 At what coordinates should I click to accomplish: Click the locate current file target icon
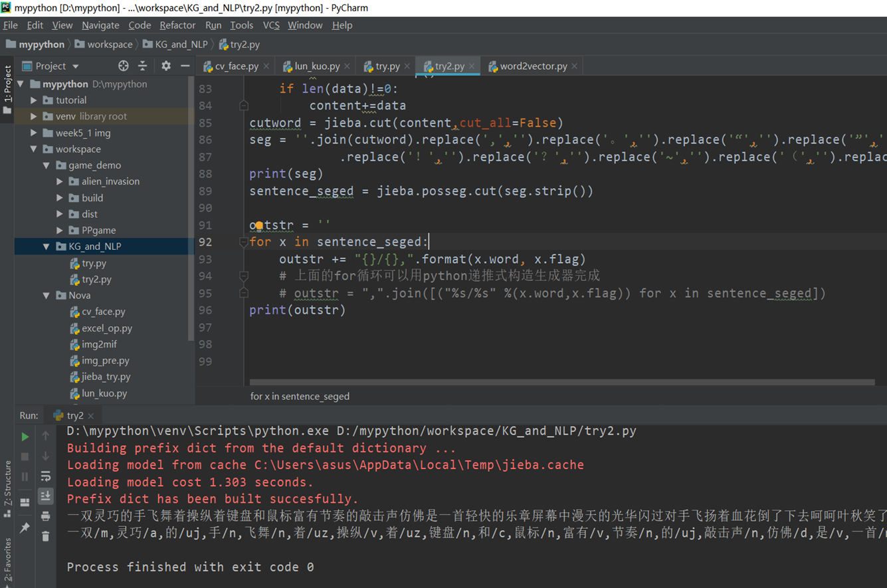coord(123,66)
